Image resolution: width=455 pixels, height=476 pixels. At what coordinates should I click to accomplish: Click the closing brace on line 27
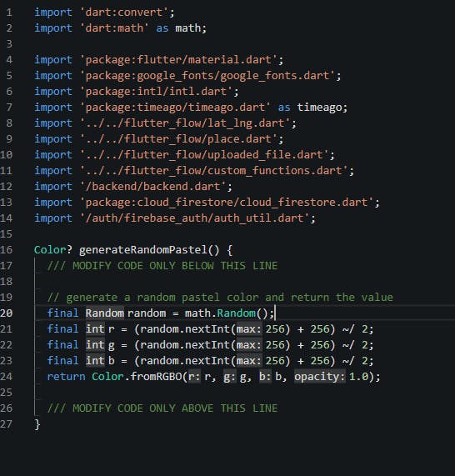pyautogui.click(x=37, y=424)
